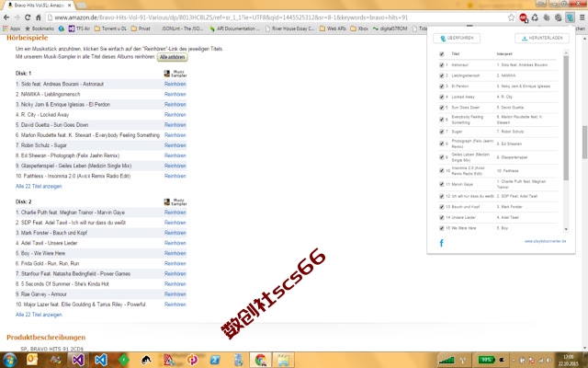
Task: Open PowerShell from the taskbar
Action: click(x=215, y=360)
